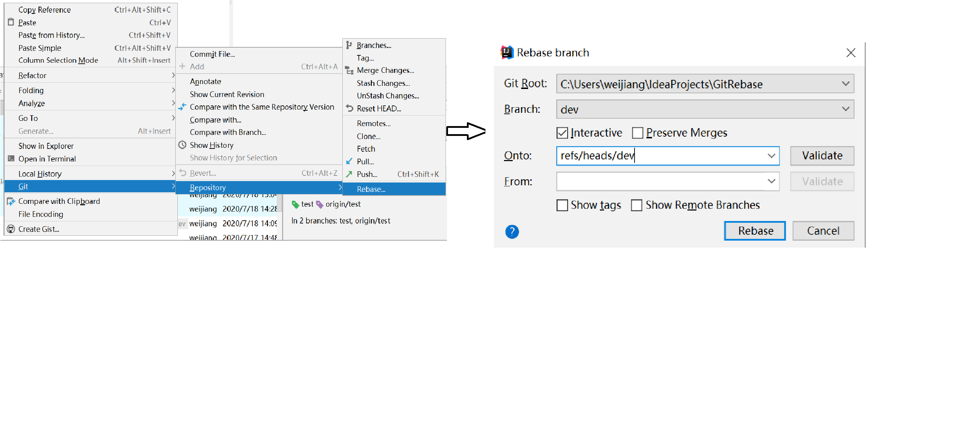The width and height of the screenshot is (980, 428).
Task: Choose Show Current Revision item
Action: coord(259,94)
